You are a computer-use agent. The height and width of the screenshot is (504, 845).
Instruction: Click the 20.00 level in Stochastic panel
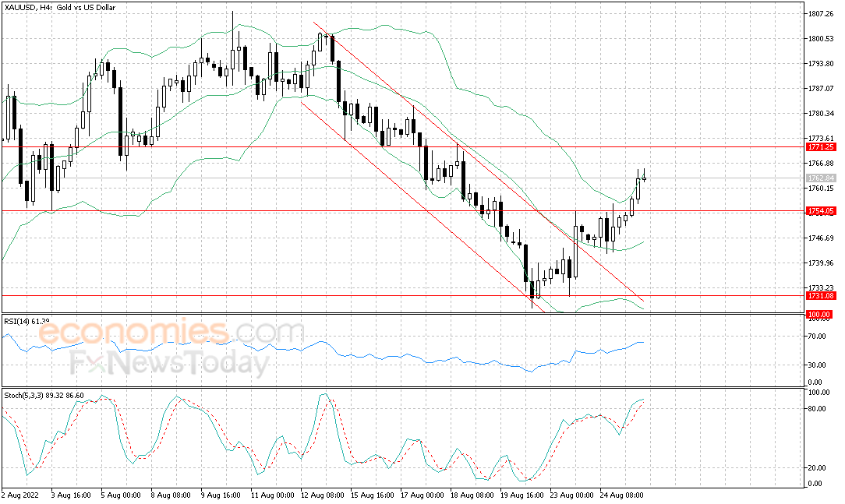[817, 468]
